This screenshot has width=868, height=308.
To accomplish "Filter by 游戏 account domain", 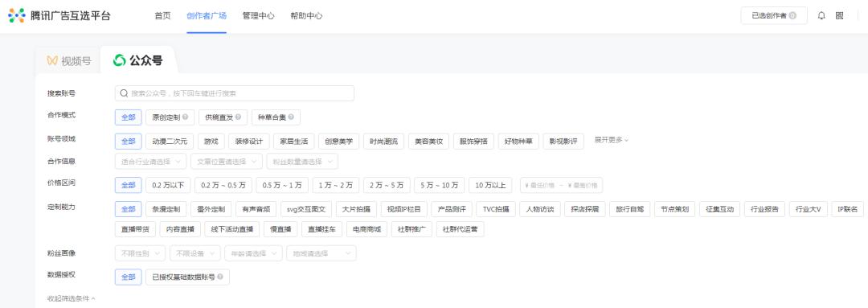I will (211, 142).
